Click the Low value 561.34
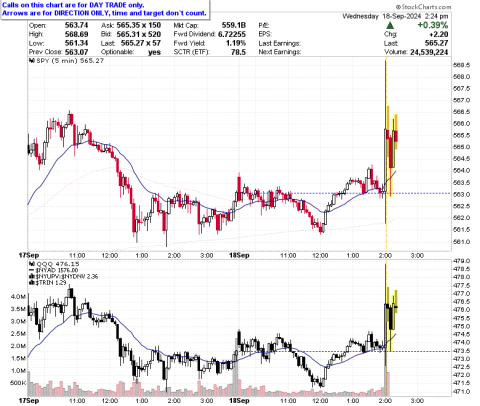 pos(77,43)
